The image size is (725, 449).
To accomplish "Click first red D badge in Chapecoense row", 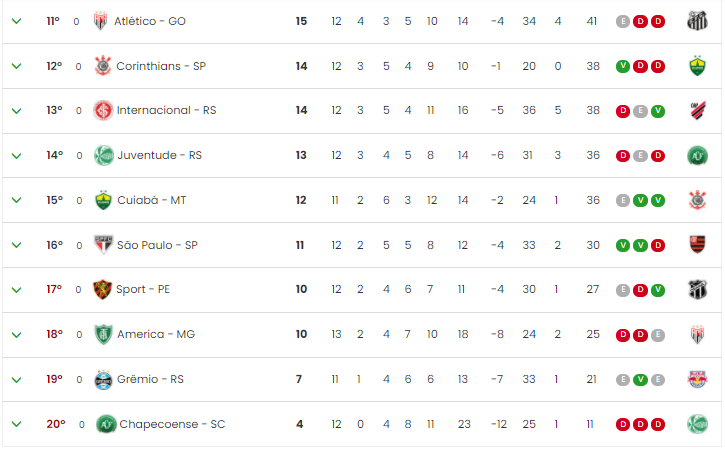I will 623,424.
